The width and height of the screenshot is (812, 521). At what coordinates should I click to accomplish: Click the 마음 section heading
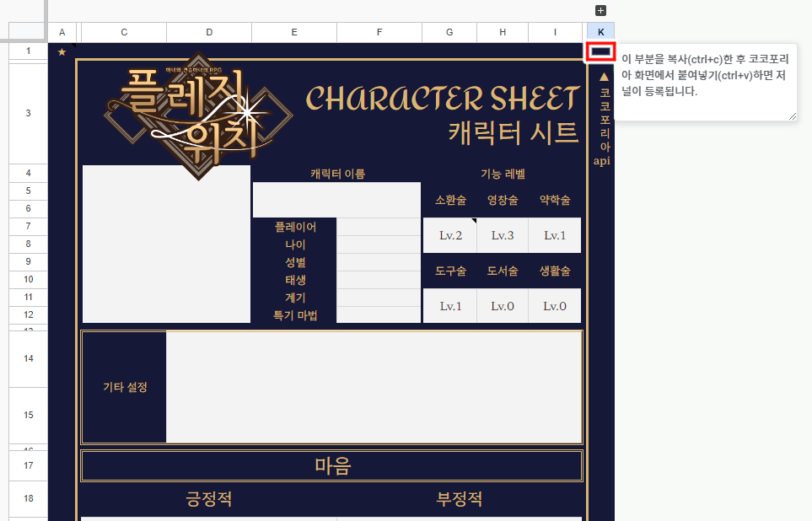(x=332, y=466)
